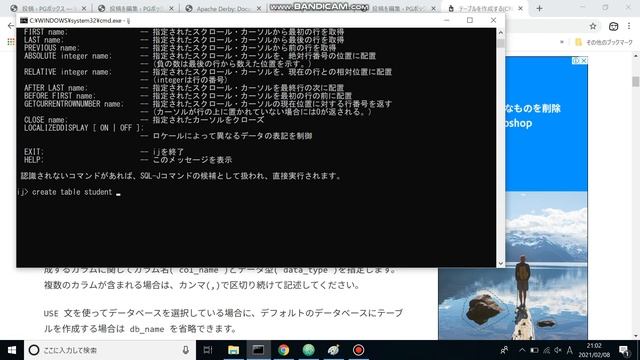Click the ad info icon
Image resolution: width=640 pixels, height=360 pixels.
576,60
